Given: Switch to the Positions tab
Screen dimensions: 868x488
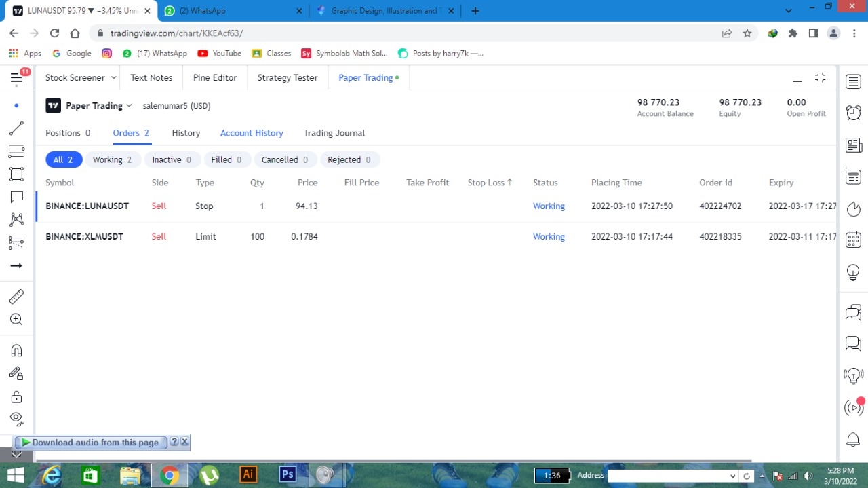Looking at the screenshot, I should point(68,133).
